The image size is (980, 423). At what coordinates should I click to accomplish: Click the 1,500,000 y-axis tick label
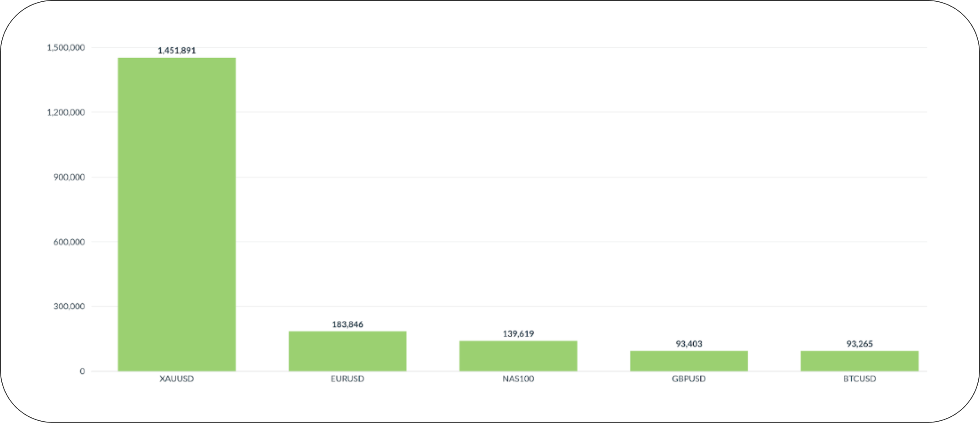coord(65,48)
